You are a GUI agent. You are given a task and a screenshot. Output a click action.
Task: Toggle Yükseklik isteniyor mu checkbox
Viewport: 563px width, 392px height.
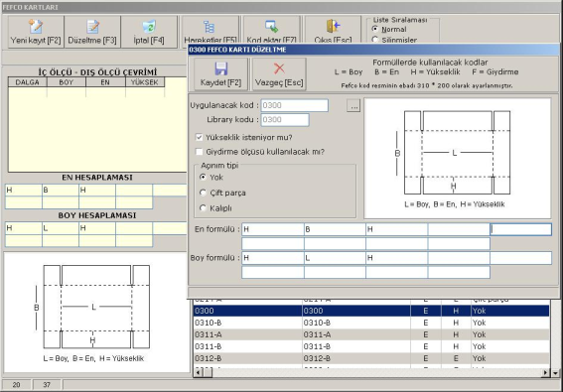(199, 138)
